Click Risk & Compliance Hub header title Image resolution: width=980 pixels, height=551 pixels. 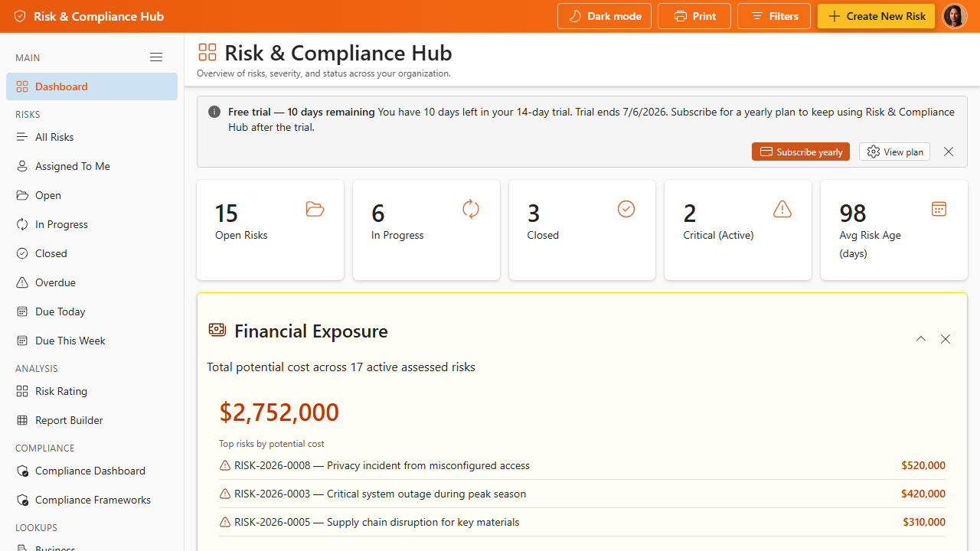tap(99, 16)
